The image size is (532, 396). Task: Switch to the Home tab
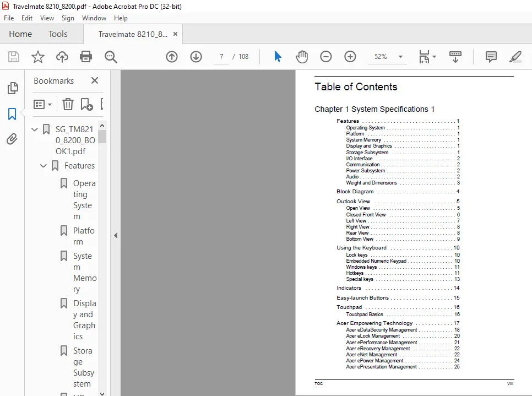(20, 34)
